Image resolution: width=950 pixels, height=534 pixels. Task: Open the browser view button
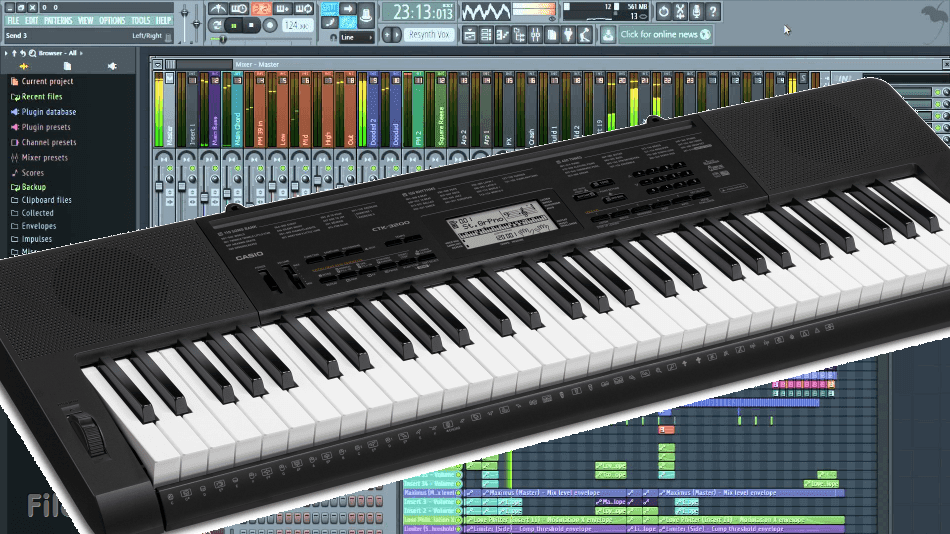point(519,35)
